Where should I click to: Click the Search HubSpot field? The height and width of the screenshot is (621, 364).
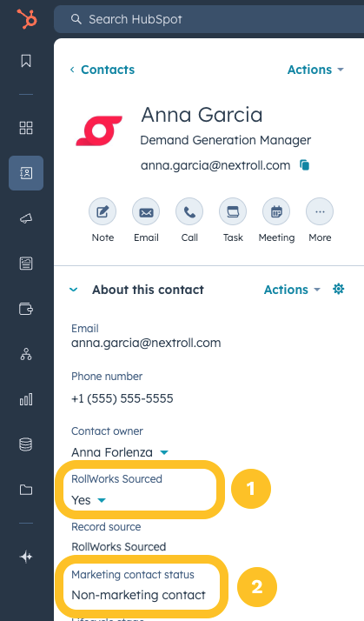click(x=208, y=19)
